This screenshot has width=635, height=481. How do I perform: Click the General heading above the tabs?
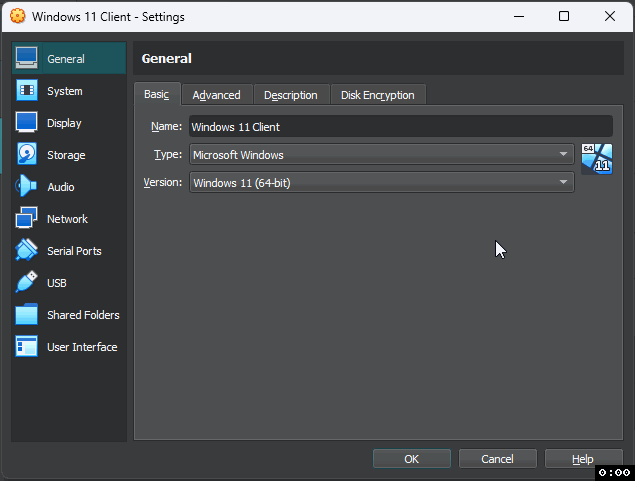[x=166, y=58]
